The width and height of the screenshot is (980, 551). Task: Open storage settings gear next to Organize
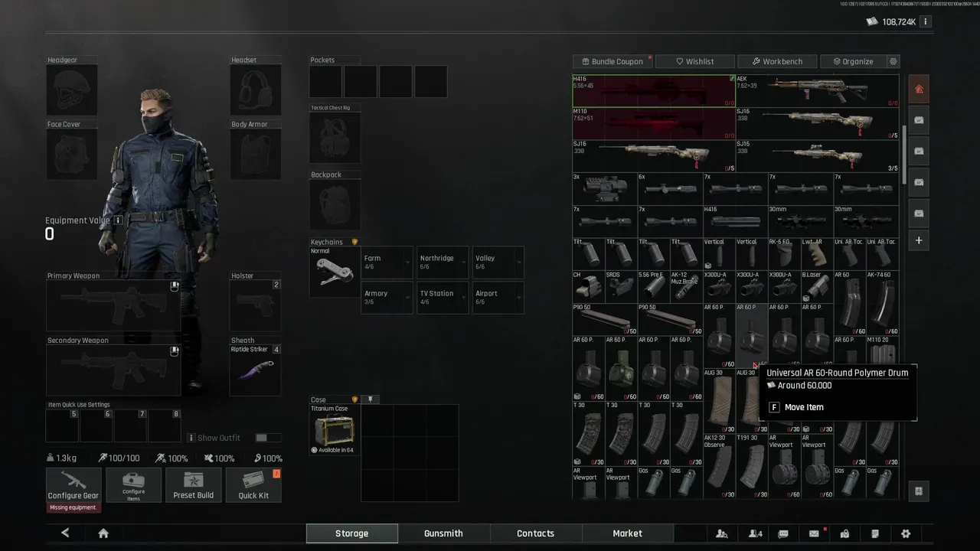pyautogui.click(x=893, y=61)
